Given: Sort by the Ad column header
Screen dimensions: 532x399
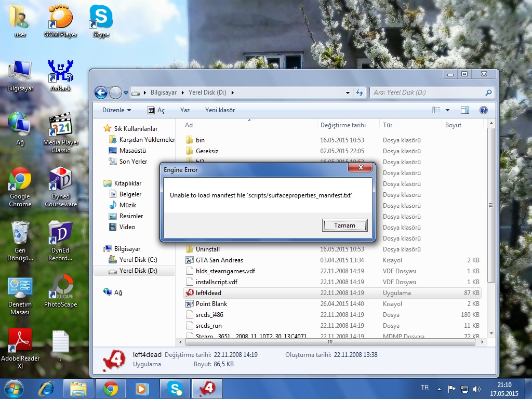Looking at the screenshot, I should coord(249,125).
